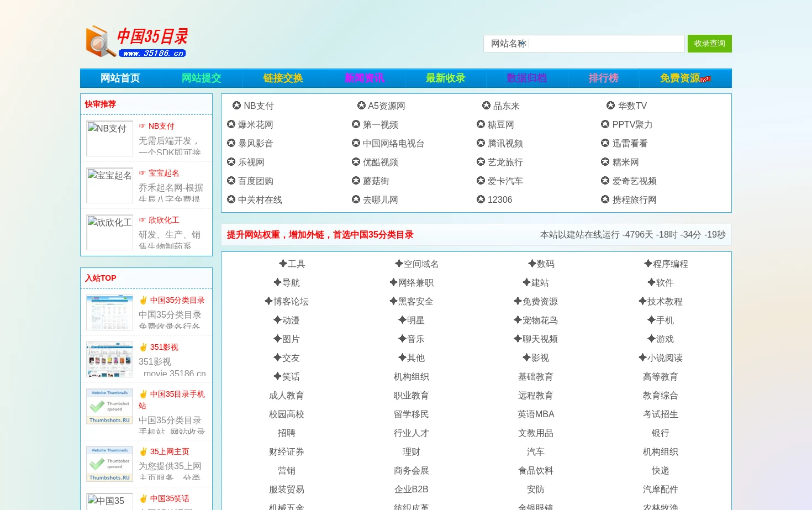Click the star icon beside 迅雷看看
The width and height of the screenshot is (812, 510).
(605, 143)
